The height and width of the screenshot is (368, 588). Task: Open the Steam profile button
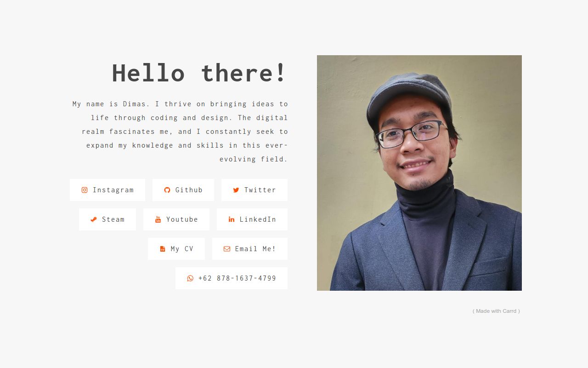pos(107,219)
